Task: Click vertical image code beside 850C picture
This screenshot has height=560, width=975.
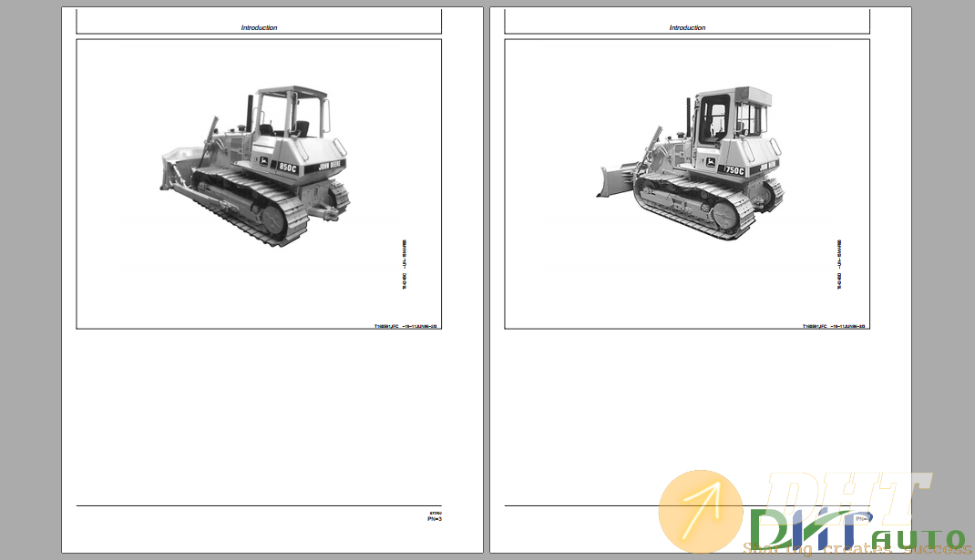Action: point(405,265)
